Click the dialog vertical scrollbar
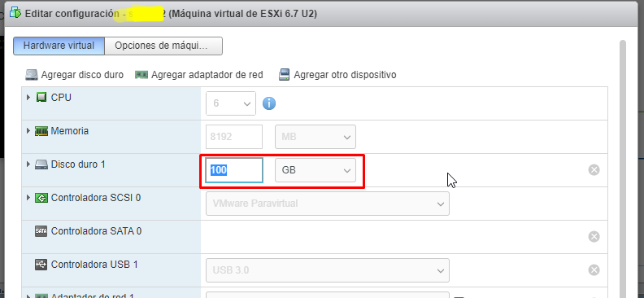 623,169
